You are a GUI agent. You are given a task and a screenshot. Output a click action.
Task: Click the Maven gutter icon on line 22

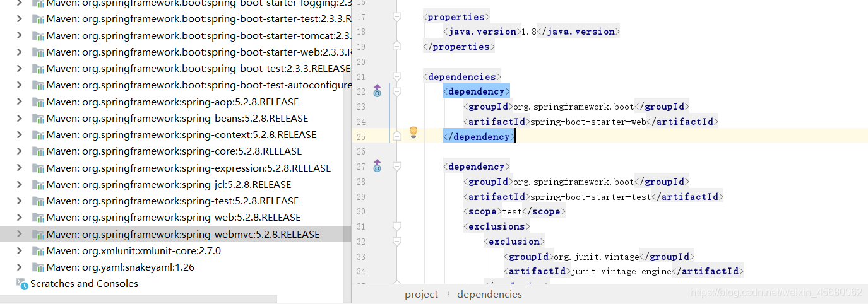377,91
